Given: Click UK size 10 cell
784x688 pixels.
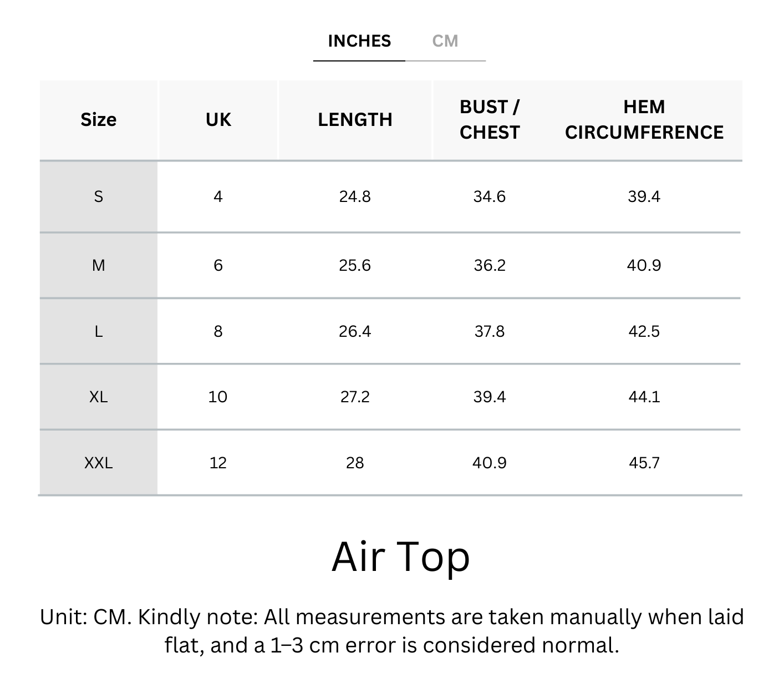Looking at the screenshot, I should [x=218, y=397].
